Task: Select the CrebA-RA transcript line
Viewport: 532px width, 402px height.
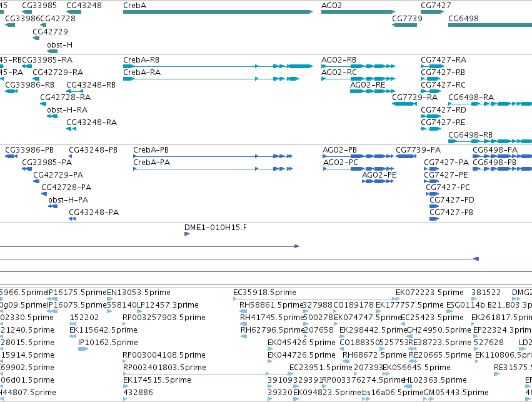Action: point(211,79)
